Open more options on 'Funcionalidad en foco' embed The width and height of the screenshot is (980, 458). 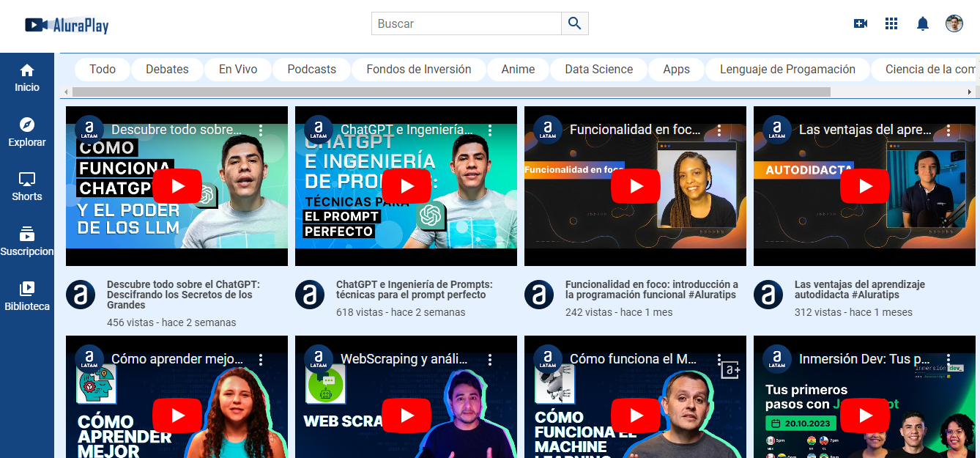click(719, 130)
